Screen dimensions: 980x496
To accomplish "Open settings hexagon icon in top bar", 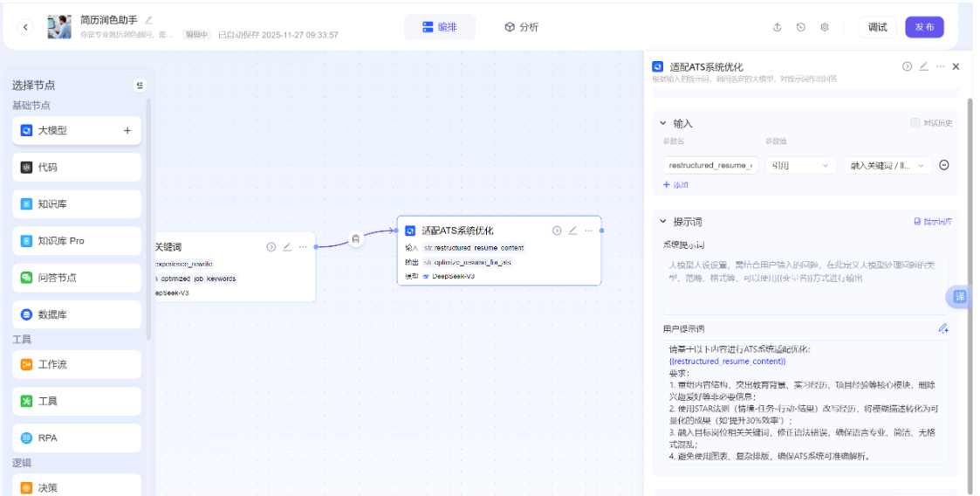I will click(x=825, y=27).
